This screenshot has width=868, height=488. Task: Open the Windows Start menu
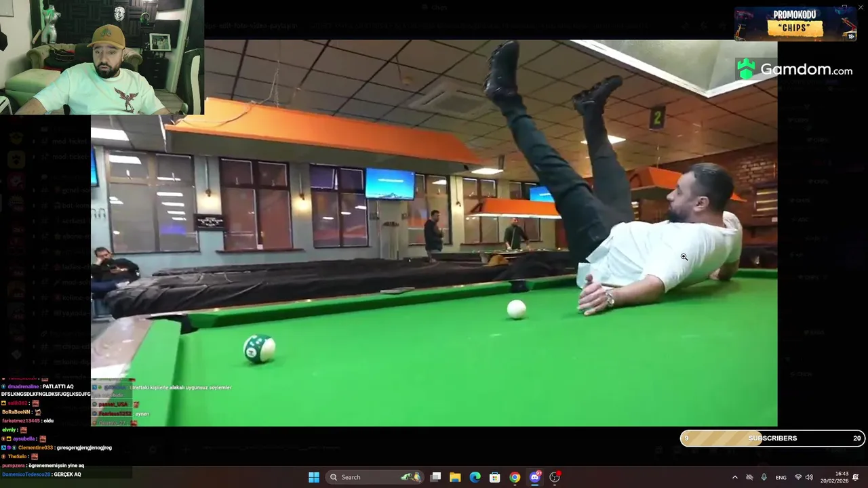(314, 477)
